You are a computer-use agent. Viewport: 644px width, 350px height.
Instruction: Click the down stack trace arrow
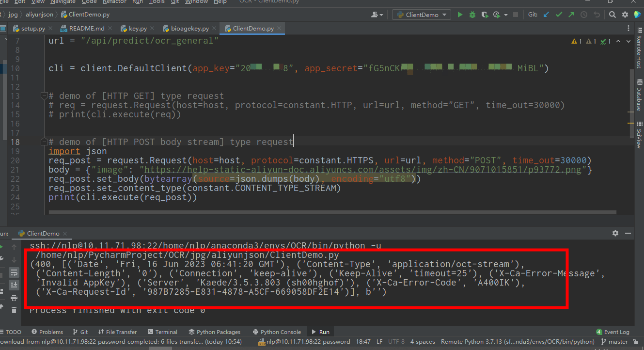(14, 260)
